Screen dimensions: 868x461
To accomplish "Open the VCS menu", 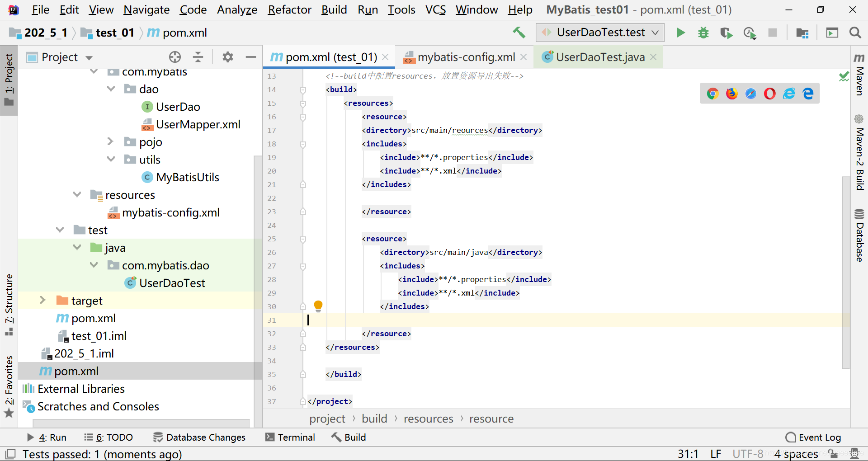I will point(435,9).
